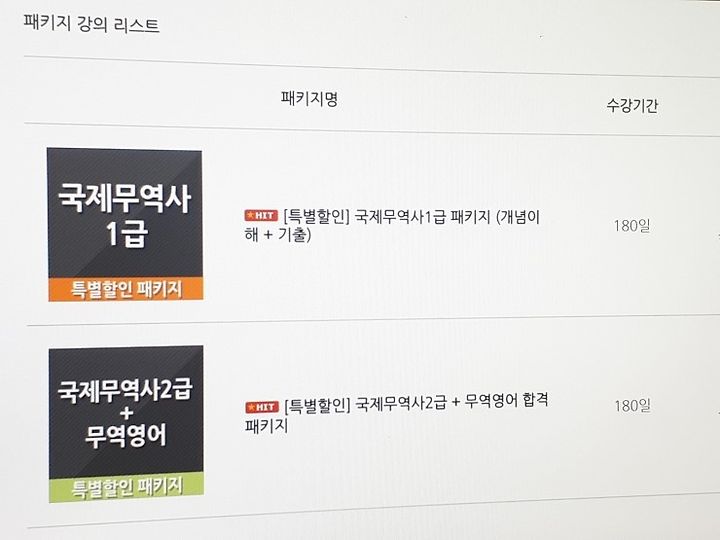Select the 패키지 강의 리스트 heading
The width and height of the screenshot is (720, 540).
[91, 23]
